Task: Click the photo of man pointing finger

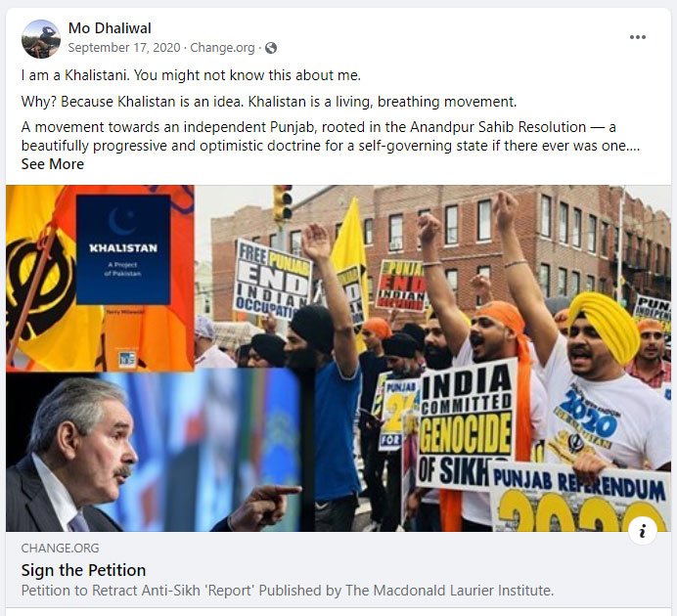Action: (x=154, y=451)
